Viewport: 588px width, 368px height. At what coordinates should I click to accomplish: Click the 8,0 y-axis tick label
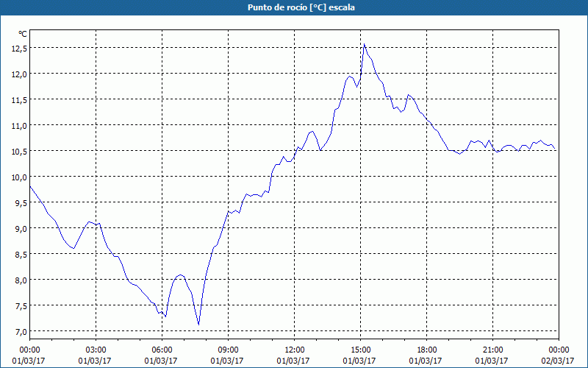pos(21,280)
